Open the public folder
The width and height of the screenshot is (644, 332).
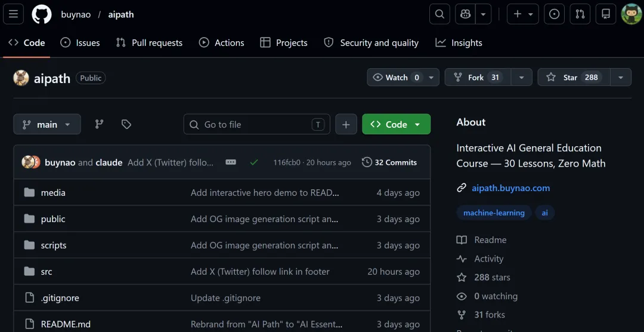53,219
